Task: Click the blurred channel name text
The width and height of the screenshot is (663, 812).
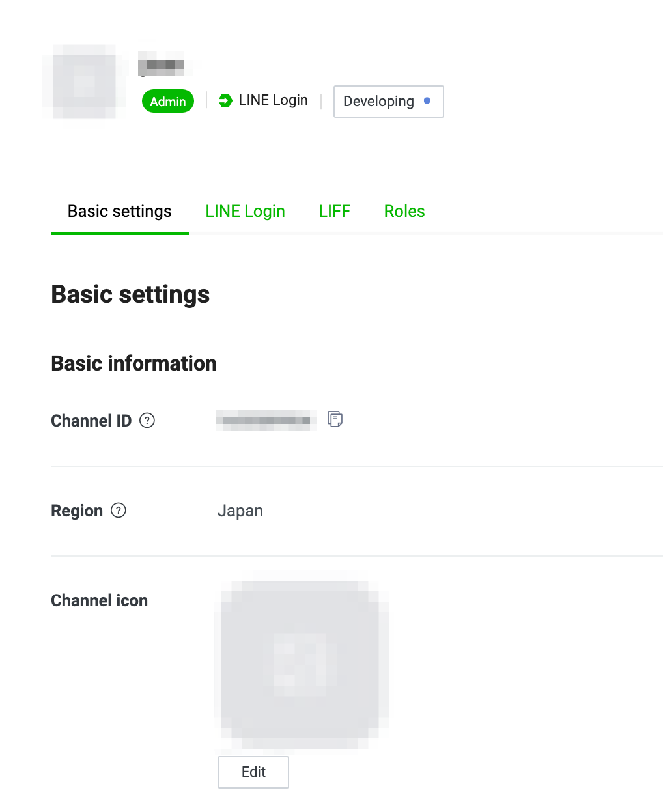Action: pos(162,64)
